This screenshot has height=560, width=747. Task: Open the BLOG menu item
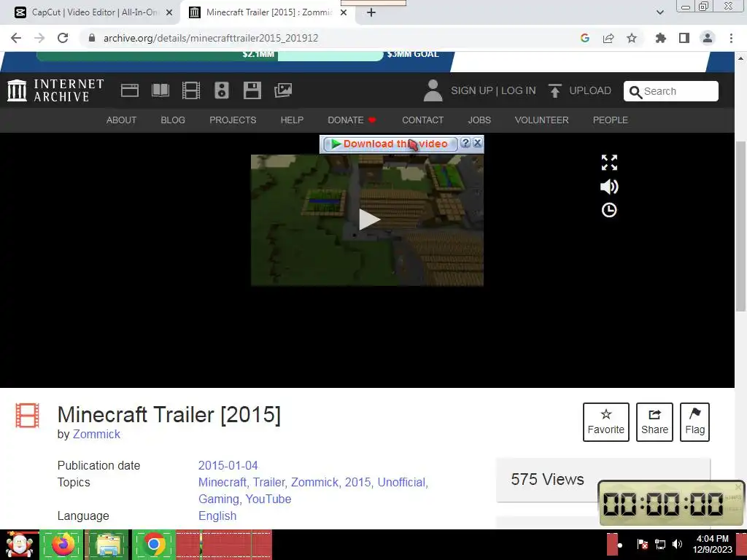coord(173,120)
